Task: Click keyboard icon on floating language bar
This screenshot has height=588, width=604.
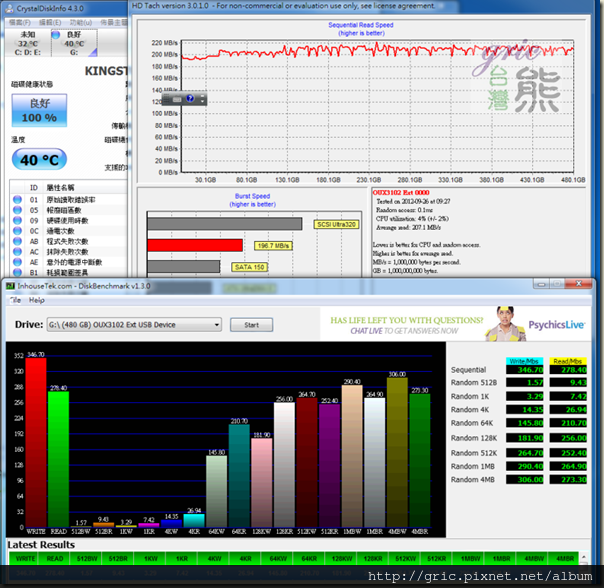Action: pyautogui.click(x=177, y=99)
